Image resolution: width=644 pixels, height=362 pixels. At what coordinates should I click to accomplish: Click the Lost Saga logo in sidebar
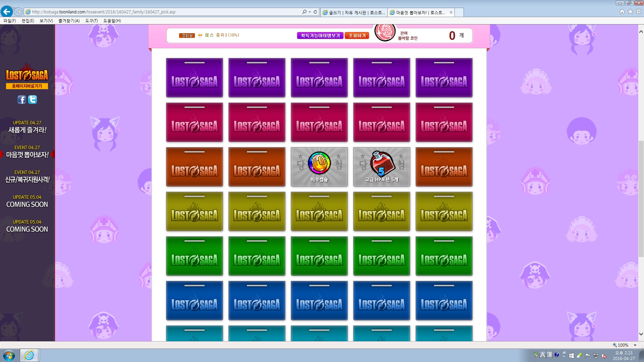[x=27, y=72]
